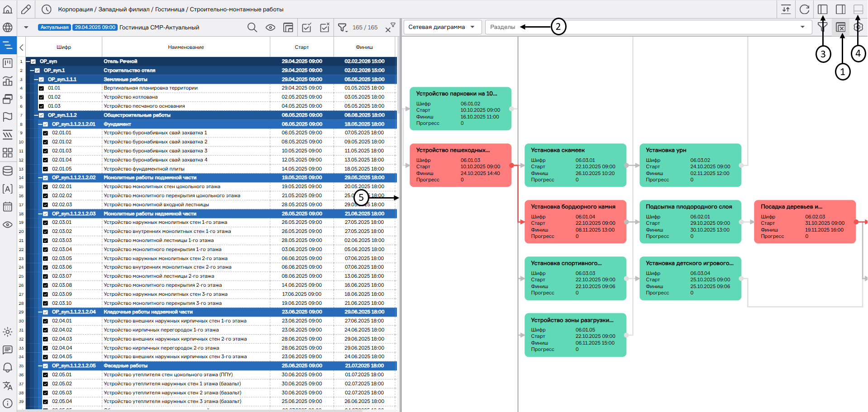868x412 pixels.
Task: Open the globe icon in sidebar
Action: [8, 28]
